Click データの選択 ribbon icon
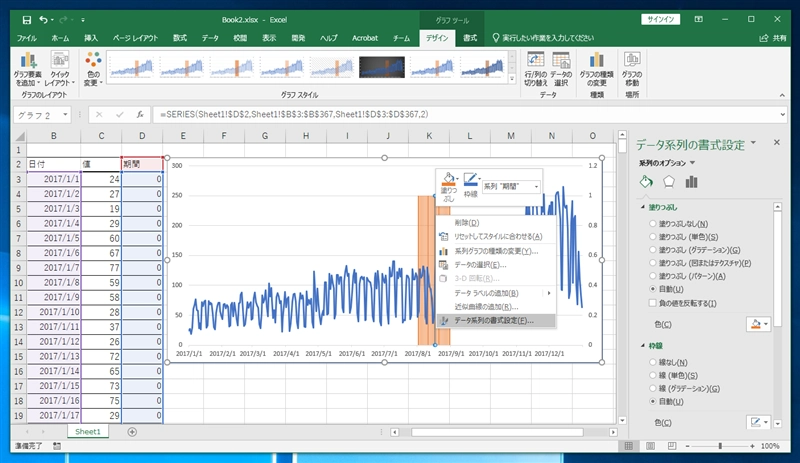 (x=561, y=69)
